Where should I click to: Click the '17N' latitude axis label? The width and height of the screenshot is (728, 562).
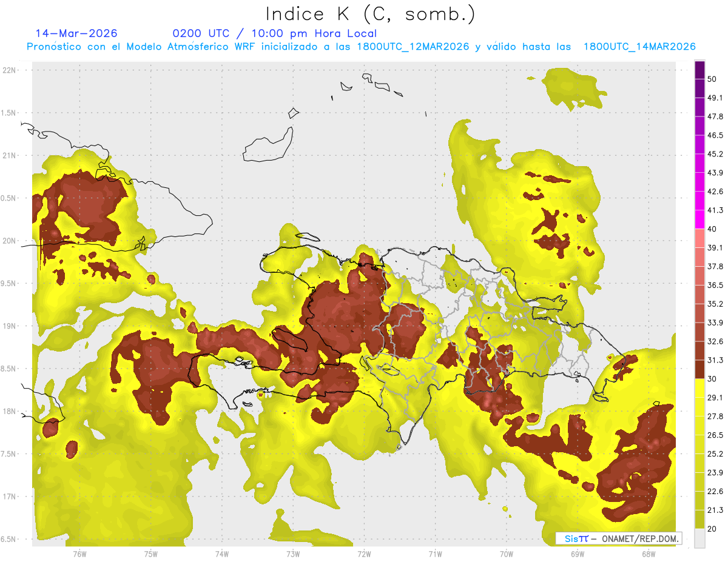point(10,497)
